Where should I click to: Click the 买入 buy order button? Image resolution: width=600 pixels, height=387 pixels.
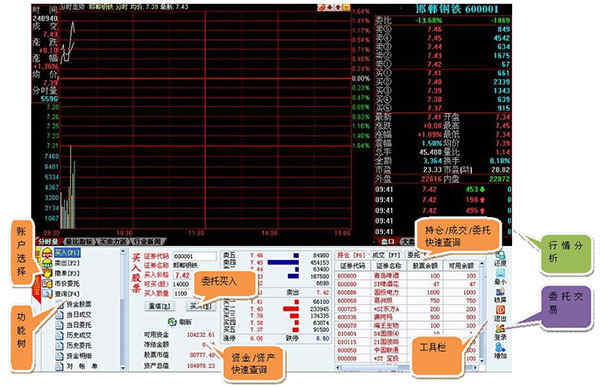tap(201, 306)
